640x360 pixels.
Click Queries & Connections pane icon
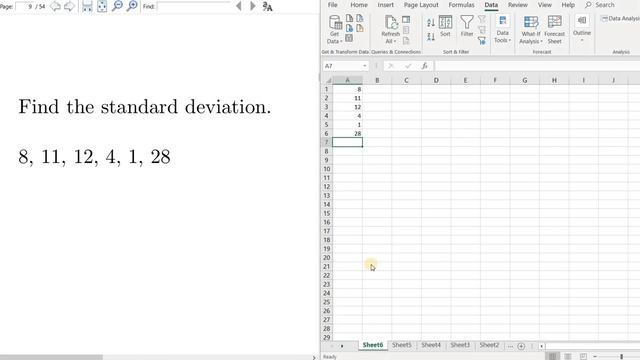406,20
